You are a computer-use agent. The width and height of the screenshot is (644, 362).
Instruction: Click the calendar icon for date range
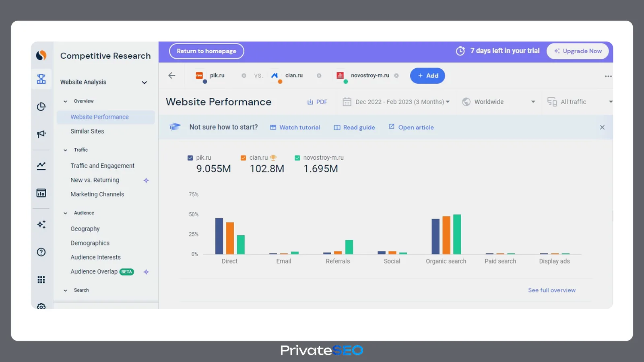(x=347, y=102)
